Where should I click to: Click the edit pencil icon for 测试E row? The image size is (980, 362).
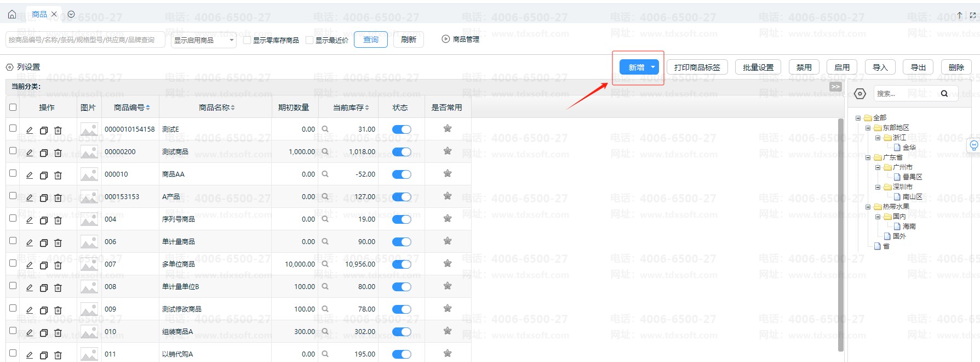click(30, 130)
